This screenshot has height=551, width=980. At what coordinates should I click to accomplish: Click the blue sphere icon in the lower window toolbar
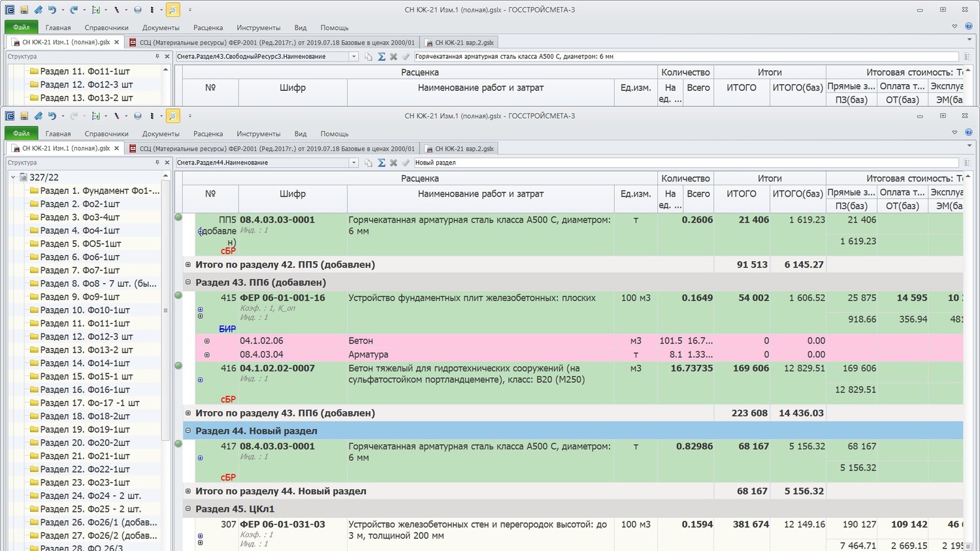point(138,116)
